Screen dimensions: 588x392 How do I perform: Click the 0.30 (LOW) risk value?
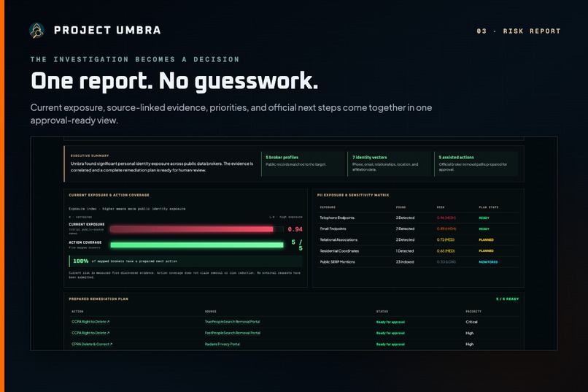click(x=446, y=262)
